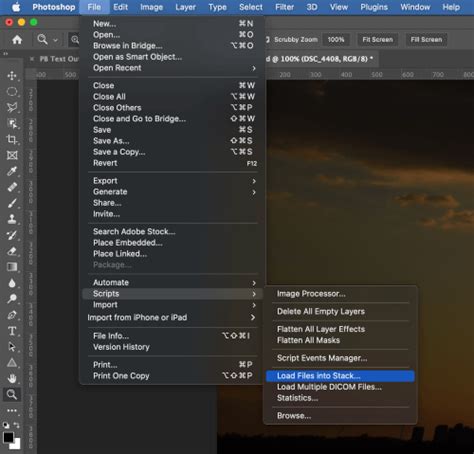This screenshot has height=454, width=474.
Task: Select the Object Selection tool
Action: (12, 123)
